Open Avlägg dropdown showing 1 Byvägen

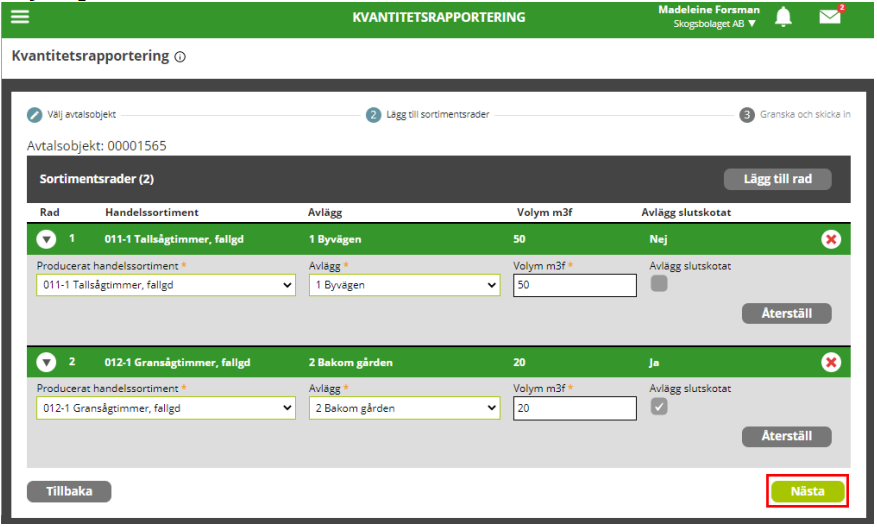(404, 286)
